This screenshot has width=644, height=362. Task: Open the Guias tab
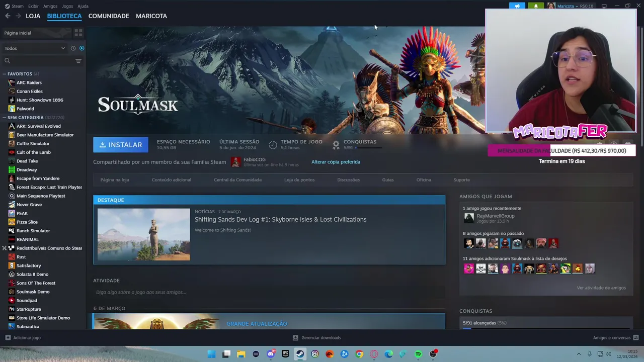(x=387, y=180)
